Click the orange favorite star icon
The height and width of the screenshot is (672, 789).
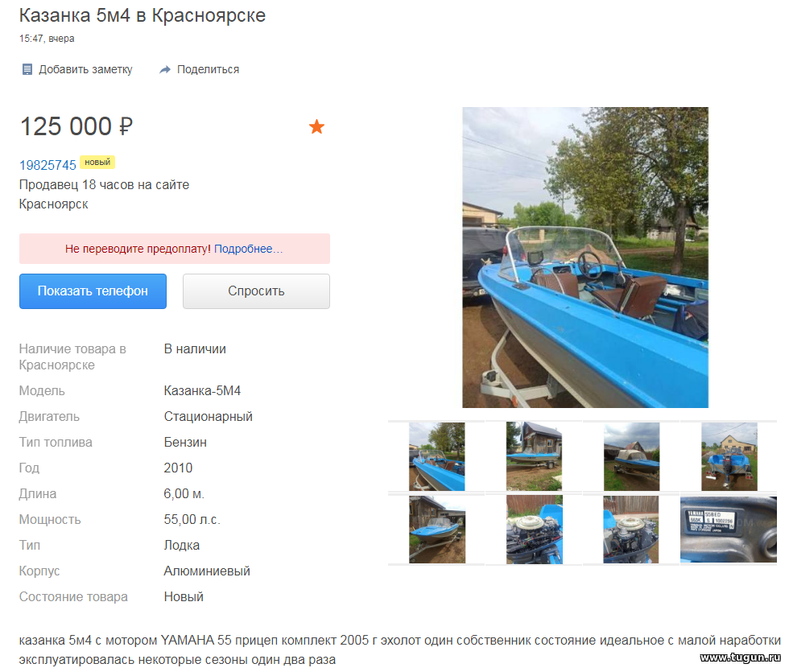(316, 126)
